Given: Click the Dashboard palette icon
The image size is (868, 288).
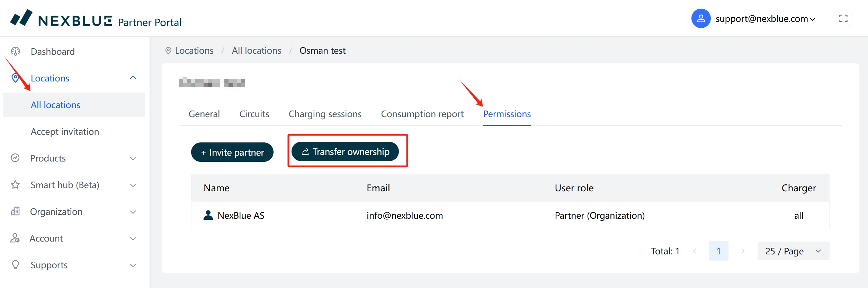Looking at the screenshot, I should click(16, 52).
